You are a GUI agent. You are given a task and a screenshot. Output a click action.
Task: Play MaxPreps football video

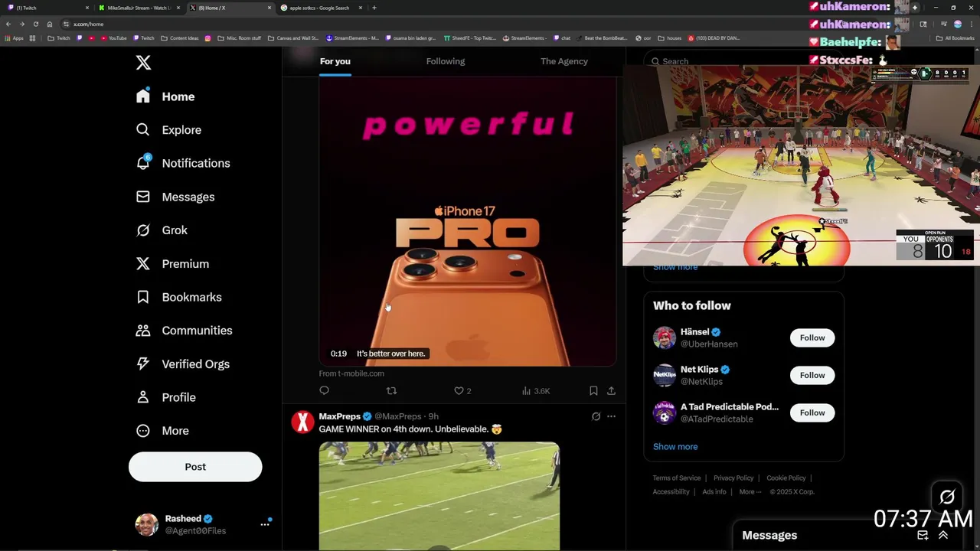pos(439,496)
